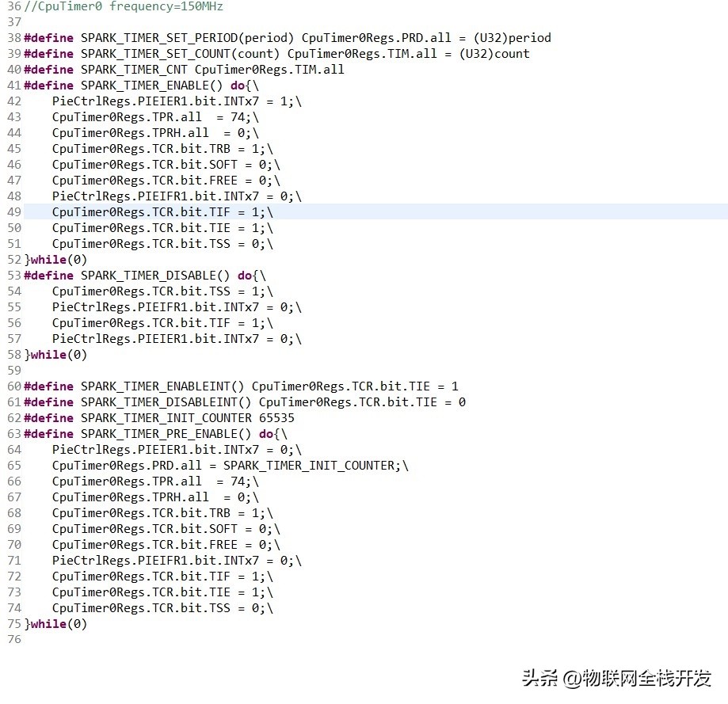This screenshot has width=728, height=704.
Task: Click line 52 closing }while(0)
Action: 55,260
